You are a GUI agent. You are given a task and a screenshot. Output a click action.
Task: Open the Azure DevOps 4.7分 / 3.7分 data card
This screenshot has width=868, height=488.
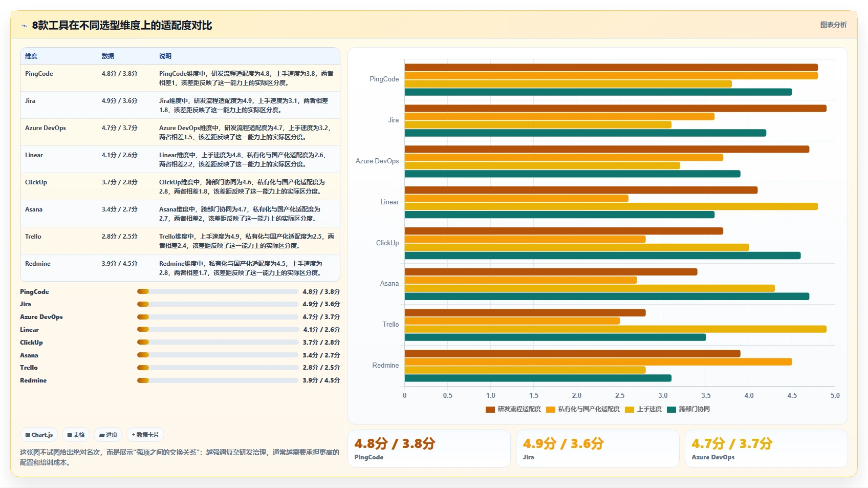[766, 449]
